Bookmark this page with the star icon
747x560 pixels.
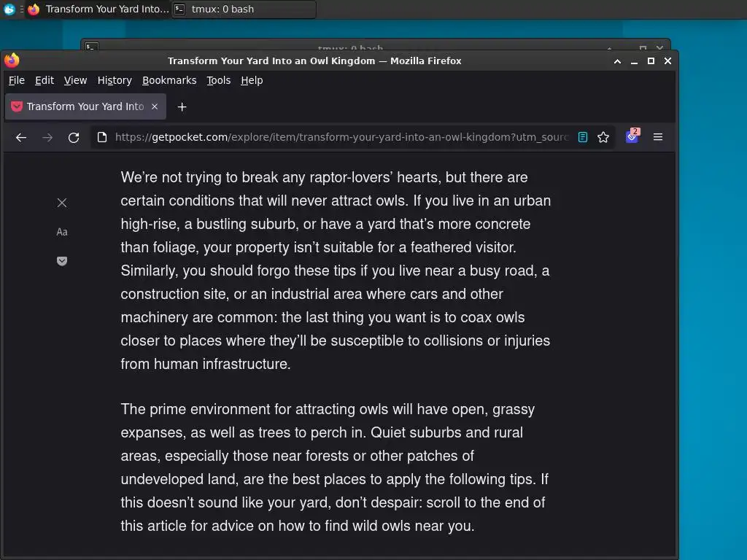(603, 137)
